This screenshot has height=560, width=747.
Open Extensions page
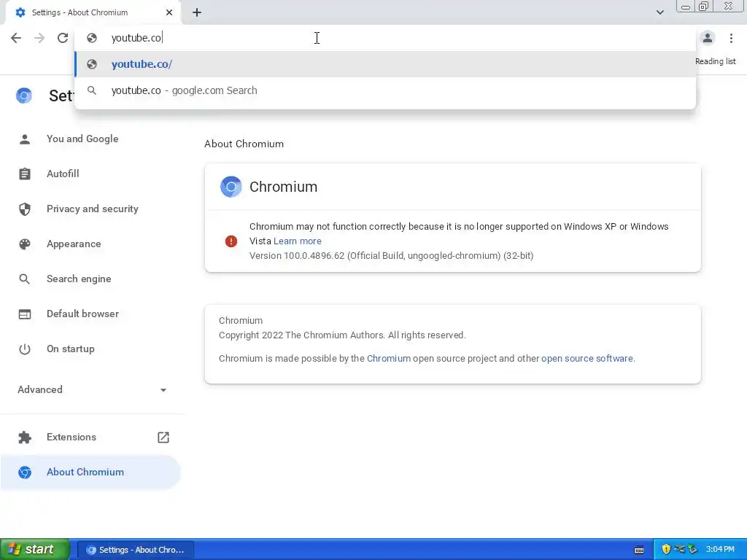click(x=71, y=437)
